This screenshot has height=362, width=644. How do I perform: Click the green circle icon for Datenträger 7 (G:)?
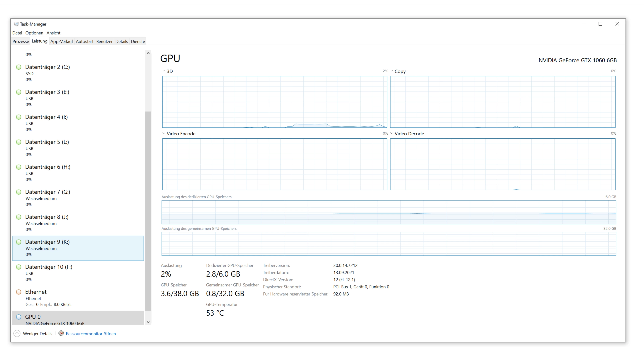click(x=19, y=192)
